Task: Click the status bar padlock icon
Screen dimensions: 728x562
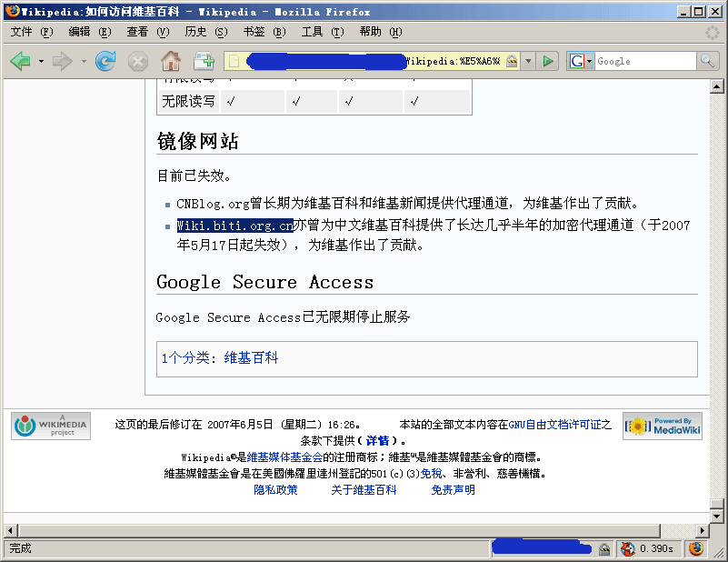Action: [604, 549]
